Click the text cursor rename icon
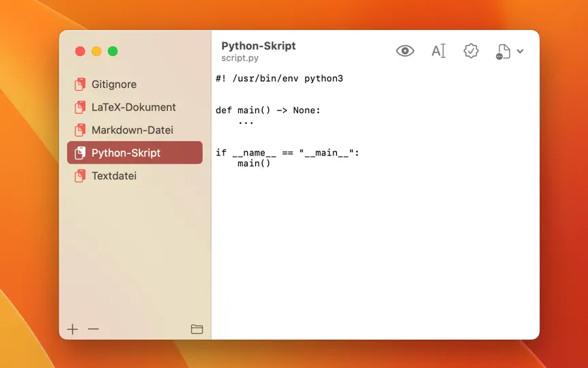 [438, 50]
